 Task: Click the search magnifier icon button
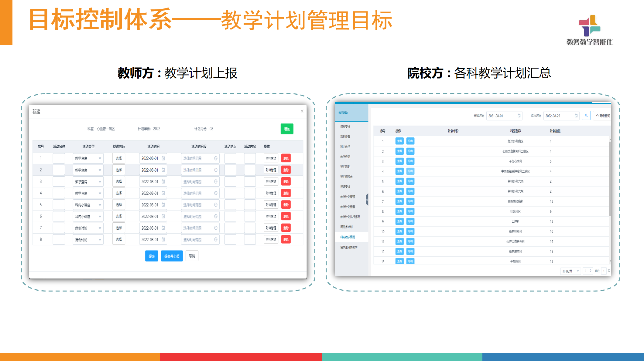pos(586,116)
